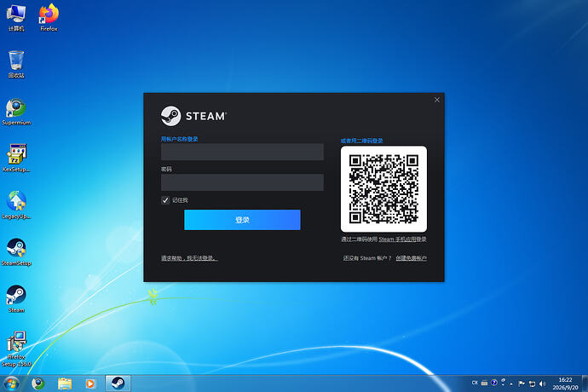Click the Steam logo in login window
The width and height of the screenshot is (588, 392).
[193, 116]
